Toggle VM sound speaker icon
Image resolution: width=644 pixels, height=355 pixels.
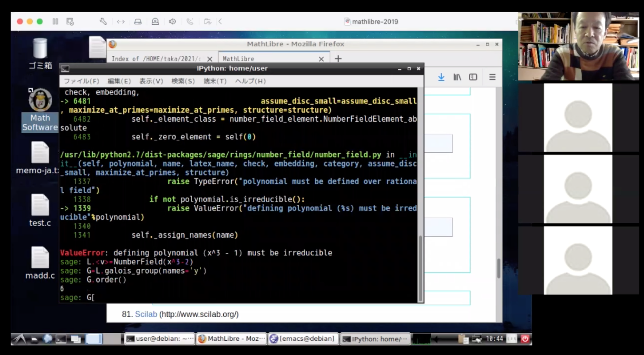(x=172, y=22)
